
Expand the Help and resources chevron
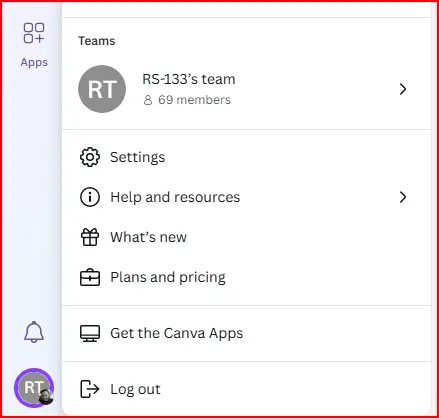coord(403,197)
